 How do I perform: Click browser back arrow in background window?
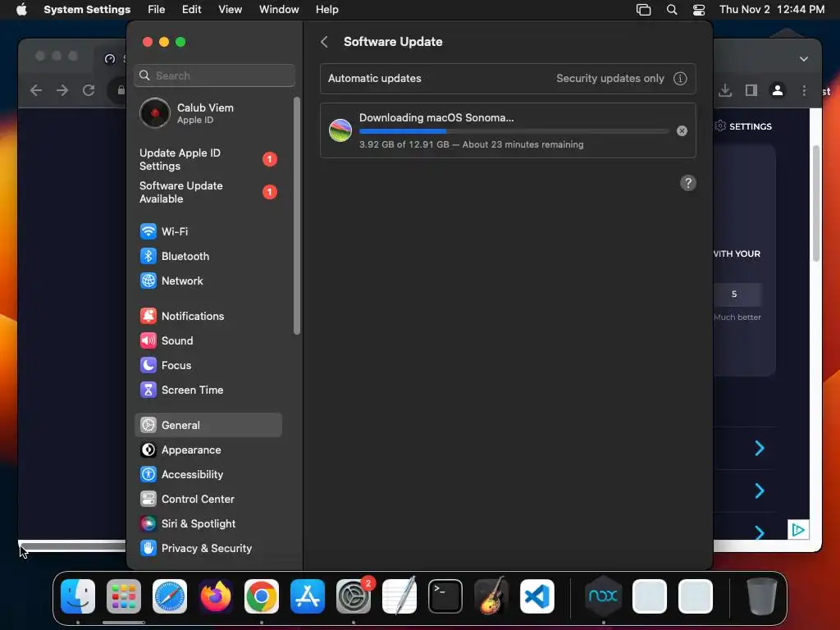tap(36, 90)
